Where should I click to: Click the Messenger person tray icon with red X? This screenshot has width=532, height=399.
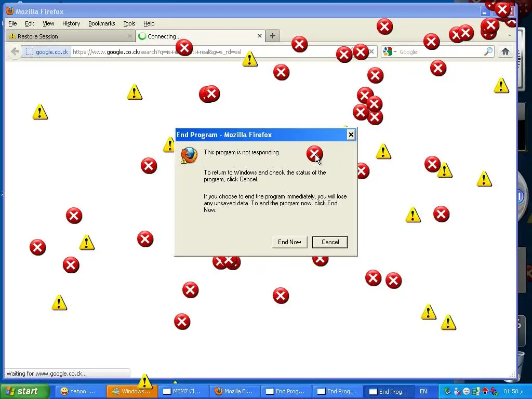(x=457, y=391)
